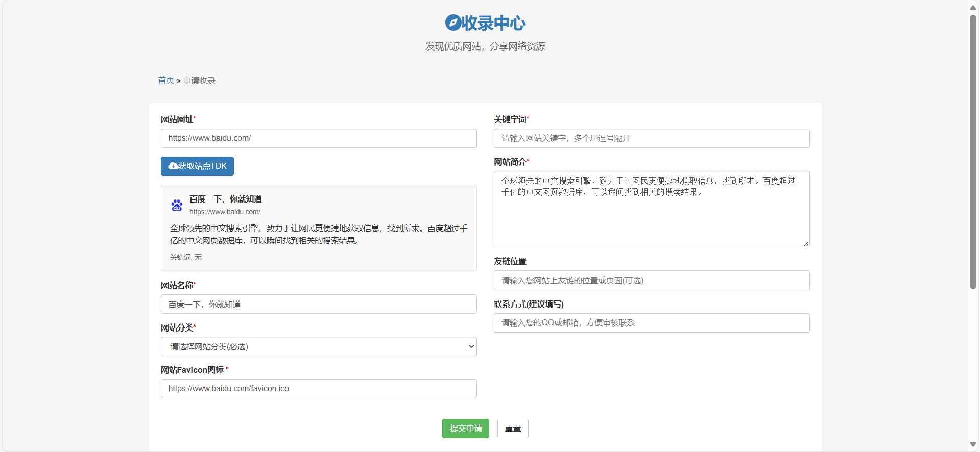Image resolution: width=980 pixels, height=452 pixels.
Task: Click the 网站Favicon图标 URL field
Action: pos(318,389)
